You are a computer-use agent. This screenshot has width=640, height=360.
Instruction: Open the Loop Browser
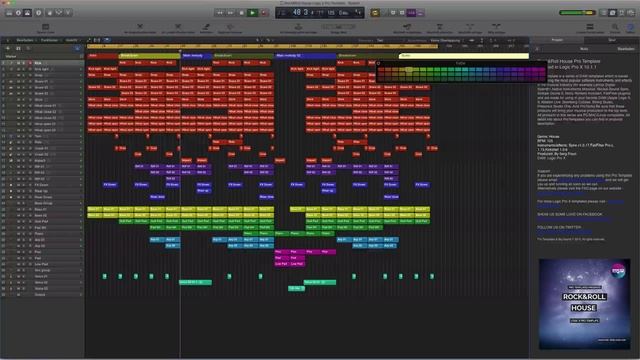click(x=622, y=13)
